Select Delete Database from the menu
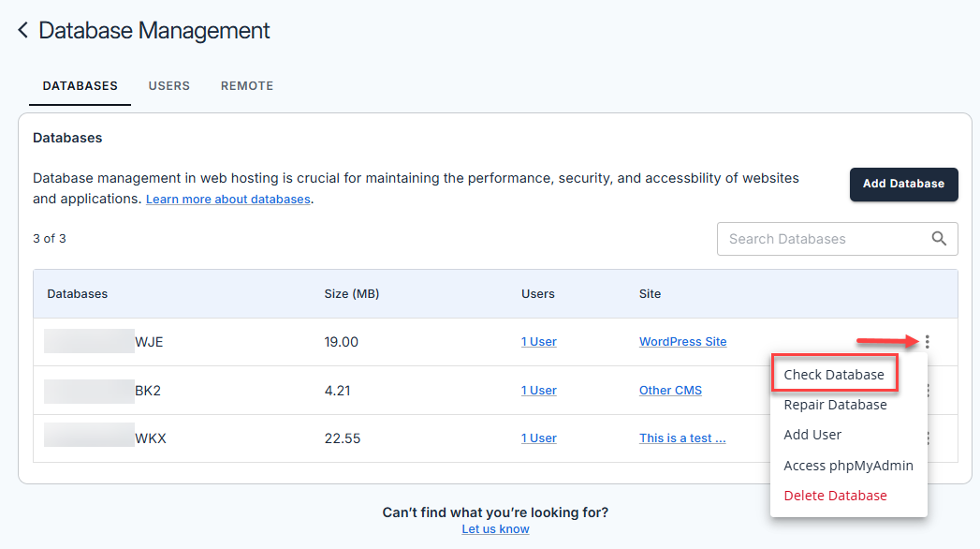980x549 pixels. coord(834,495)
